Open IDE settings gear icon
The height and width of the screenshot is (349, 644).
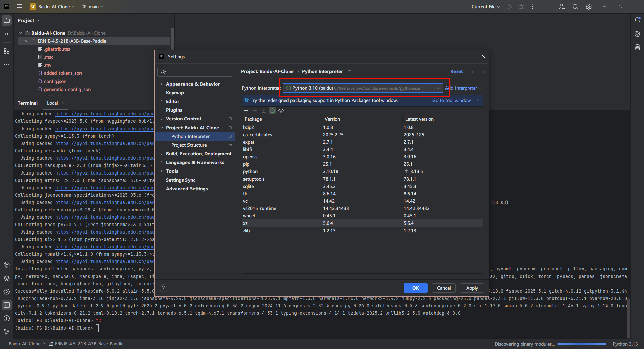pyautogui.click(x=589, y=7)
